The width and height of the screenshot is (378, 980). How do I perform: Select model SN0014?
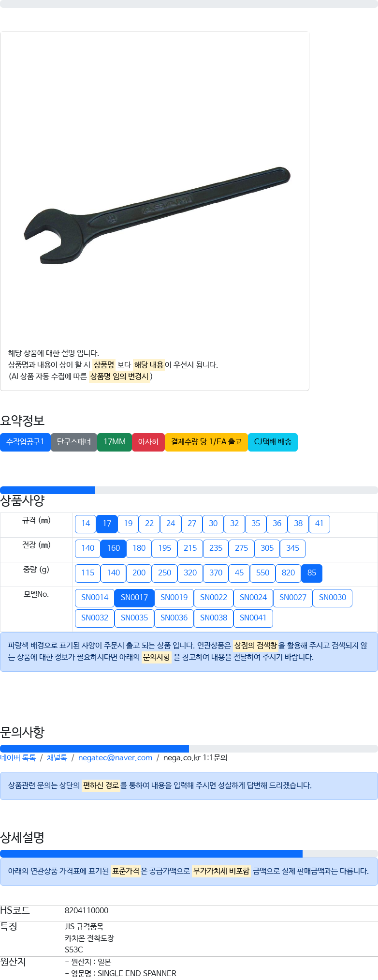click(x=95, y=598)
